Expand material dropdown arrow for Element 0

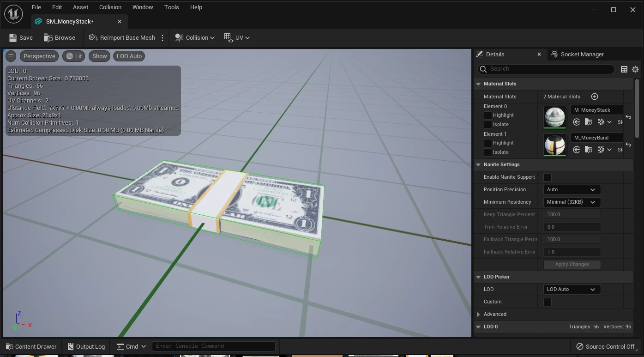click(609, 122)
